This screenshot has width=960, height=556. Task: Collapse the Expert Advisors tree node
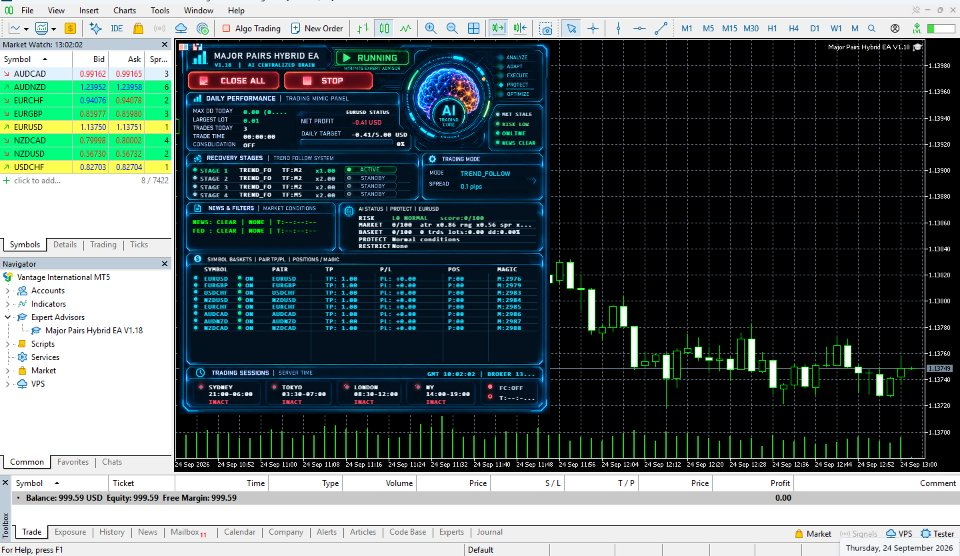[x=7, y=317]
